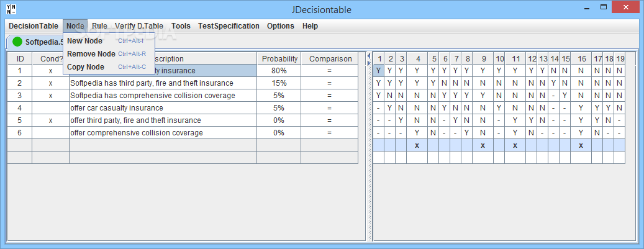Select 'offer comprehensive collision coverage' description
Screen dimensions: 644x249
(163, 132)
